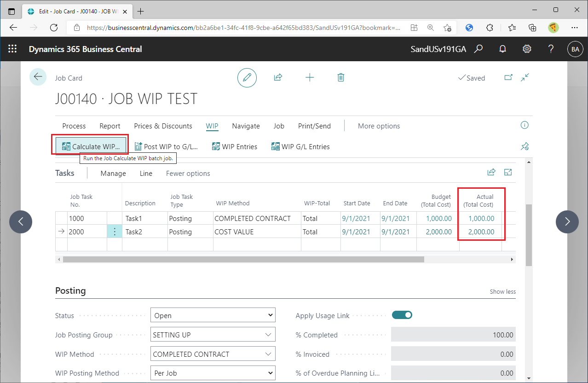
Task: Delete job J00140 using the trash icon
Action: click(340, 77)
